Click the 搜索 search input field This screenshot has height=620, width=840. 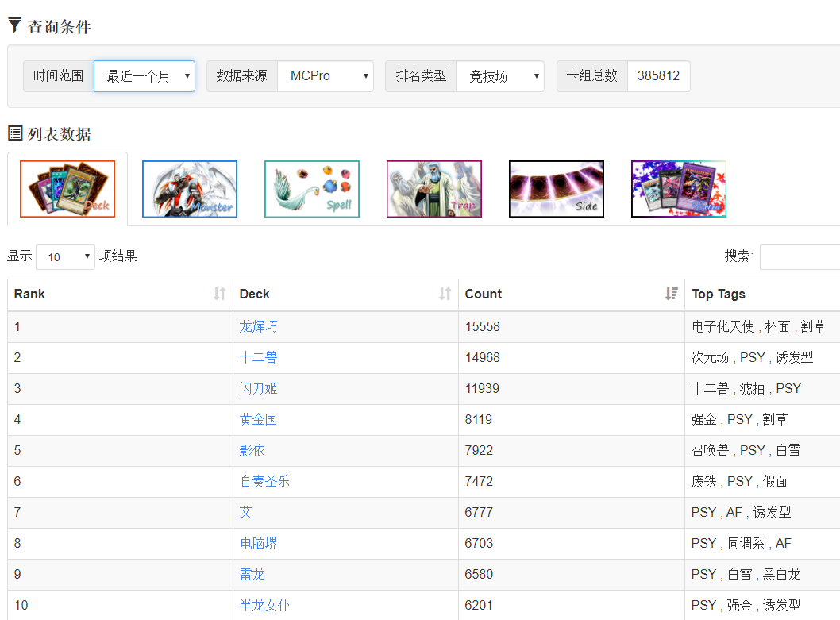click(799, 256)
